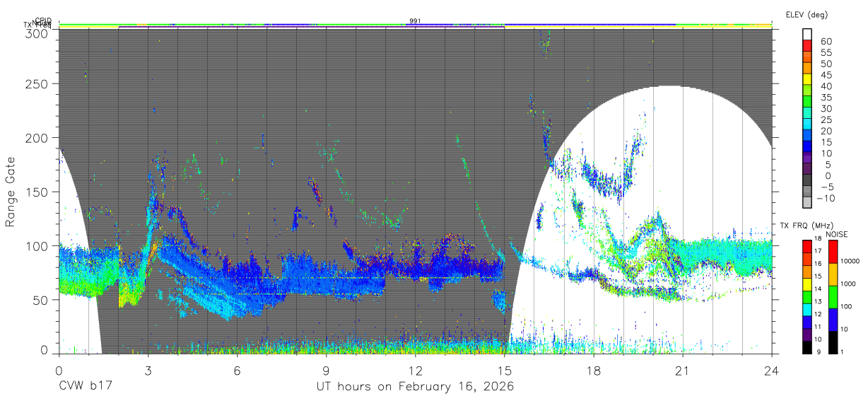Click the 250 tick on Range Gate axis
This screenshot has height=401, width=868.
37,83
